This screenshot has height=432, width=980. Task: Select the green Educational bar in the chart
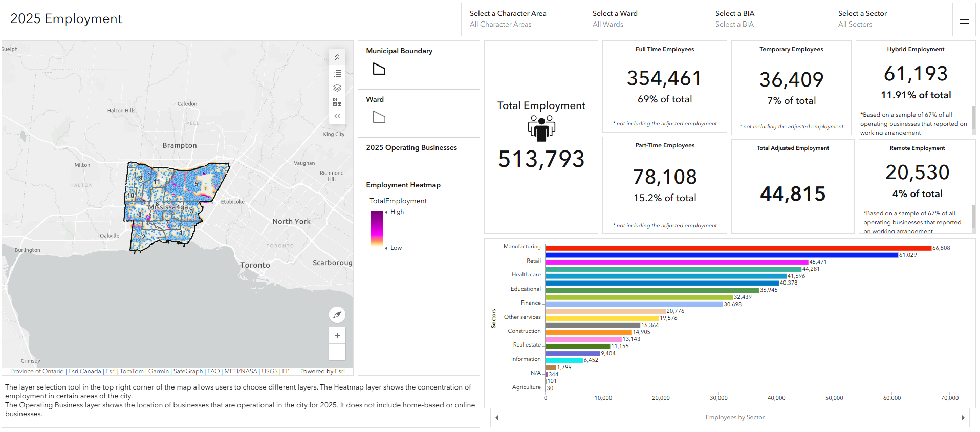(652, 290)
